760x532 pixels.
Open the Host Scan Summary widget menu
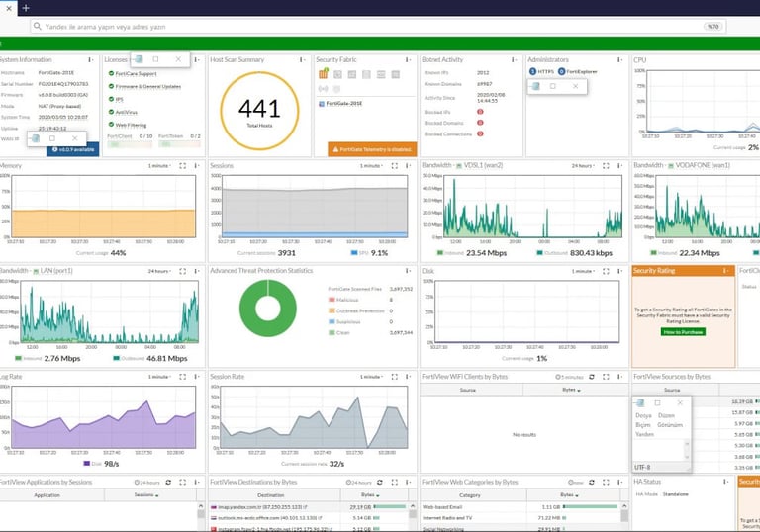tap(303, 59)
